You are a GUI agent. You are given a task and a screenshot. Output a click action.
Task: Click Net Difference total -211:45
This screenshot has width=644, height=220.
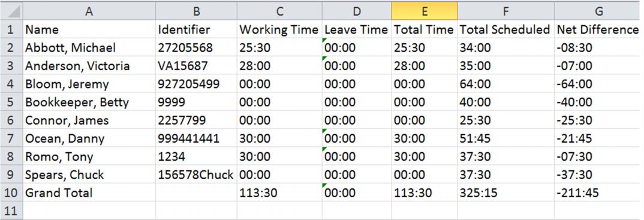599,192
